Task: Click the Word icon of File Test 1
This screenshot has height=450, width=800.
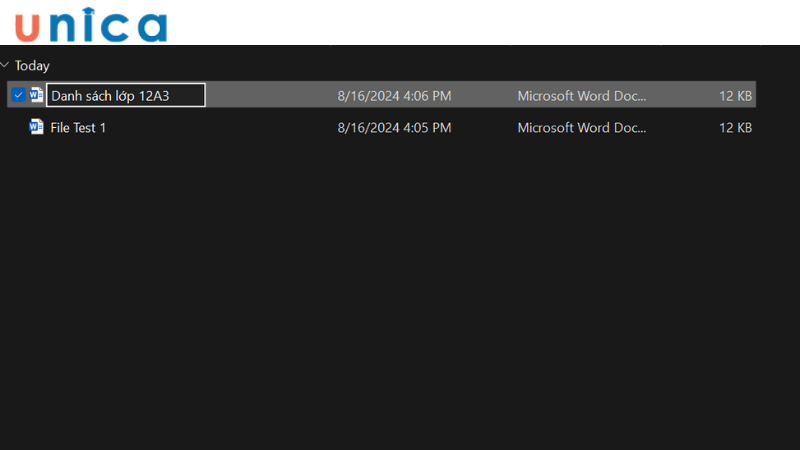Action: 37,127
